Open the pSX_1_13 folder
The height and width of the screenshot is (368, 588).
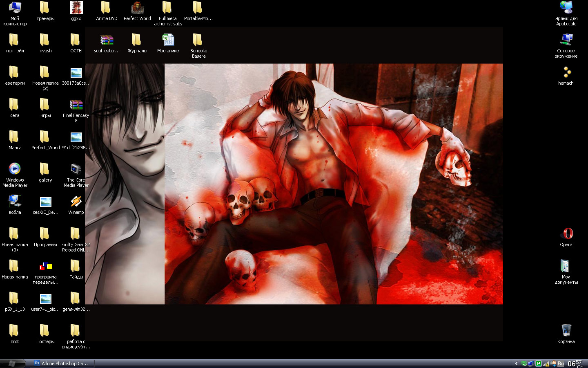click(x=15, y=302)
